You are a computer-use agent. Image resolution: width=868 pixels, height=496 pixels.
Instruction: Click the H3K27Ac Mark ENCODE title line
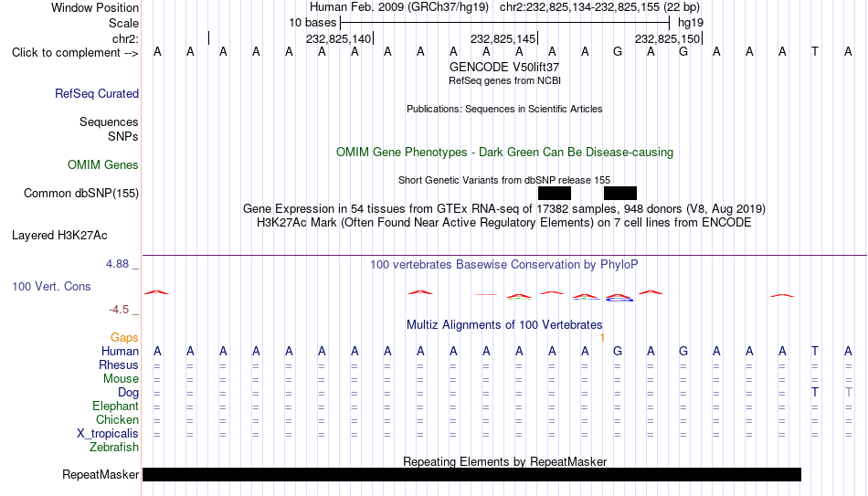(x=504, y=223)
